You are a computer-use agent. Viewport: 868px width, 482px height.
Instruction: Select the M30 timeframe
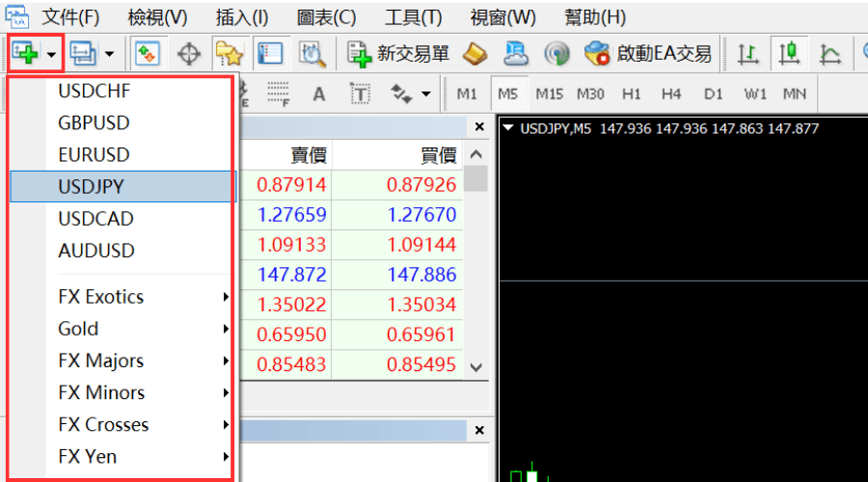(x=590, y=94)
